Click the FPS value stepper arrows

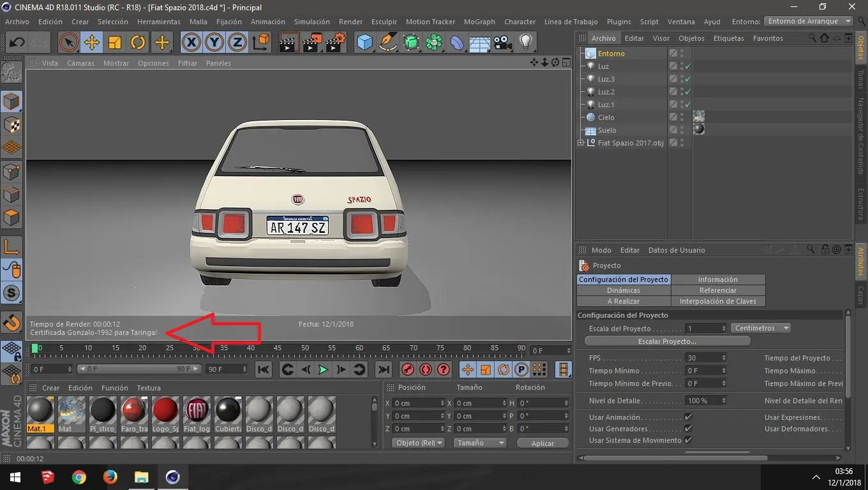pyautogui.click(x=724, y=358)
